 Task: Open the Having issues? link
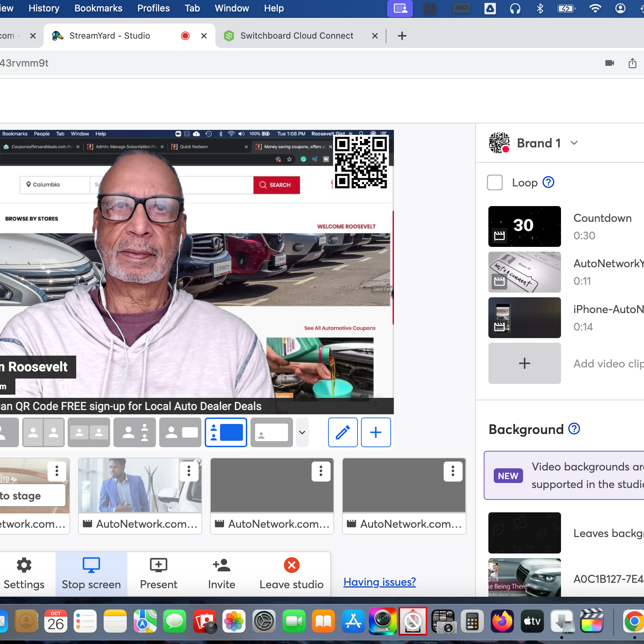point(380,582)
